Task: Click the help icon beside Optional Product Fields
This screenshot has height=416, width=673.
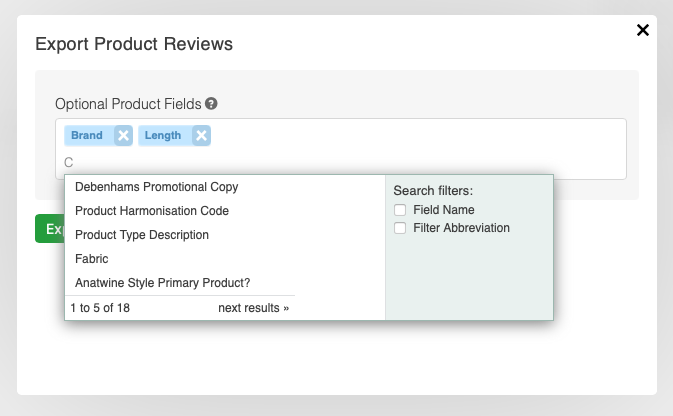Action: pyautogui.click(x=212, y=103)
